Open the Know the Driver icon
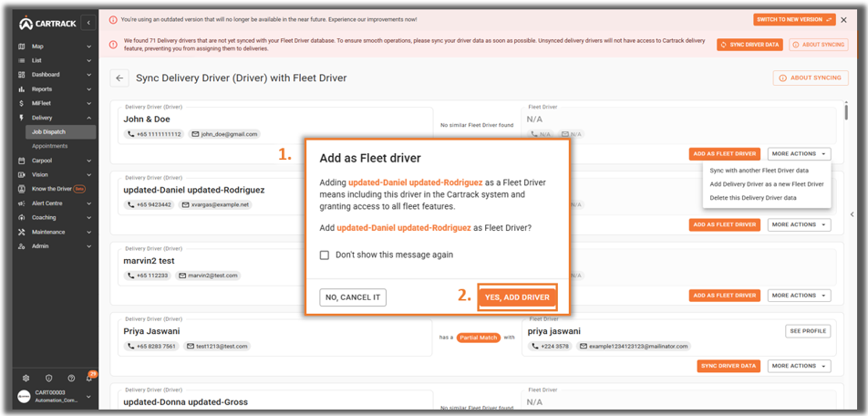 pos(22,189)
